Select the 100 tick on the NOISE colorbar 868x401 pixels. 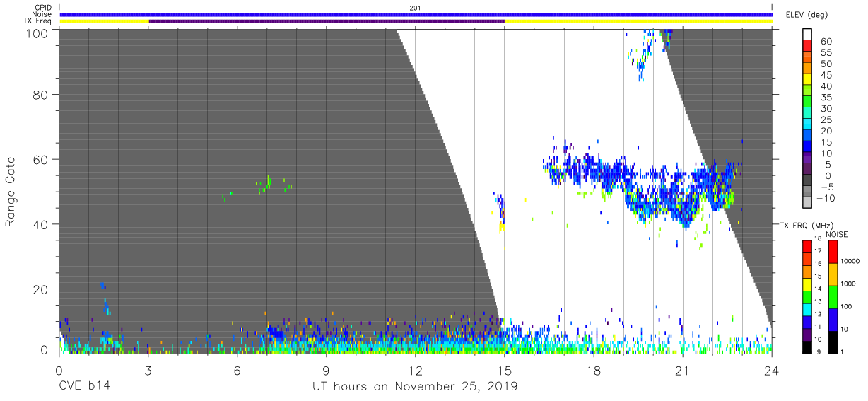(x=845, y=306)
